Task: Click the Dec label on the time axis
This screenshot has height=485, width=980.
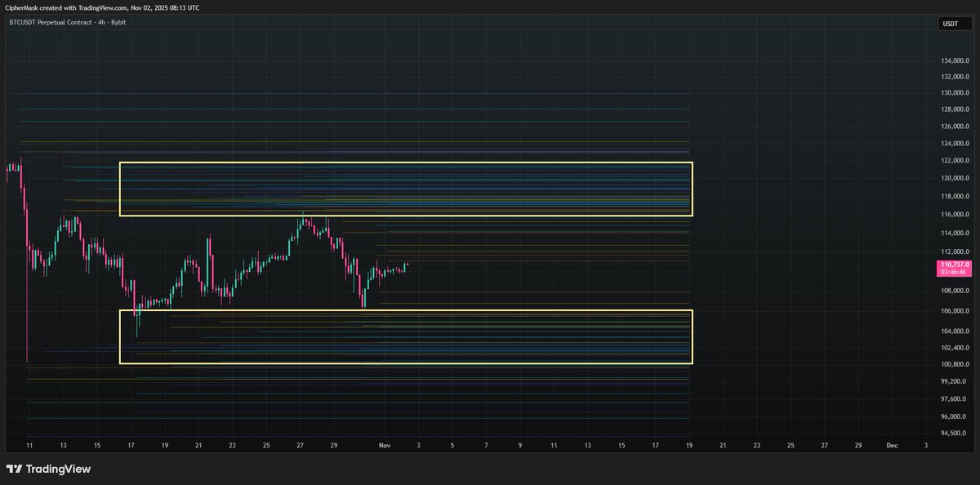Action: pos(893,446)
